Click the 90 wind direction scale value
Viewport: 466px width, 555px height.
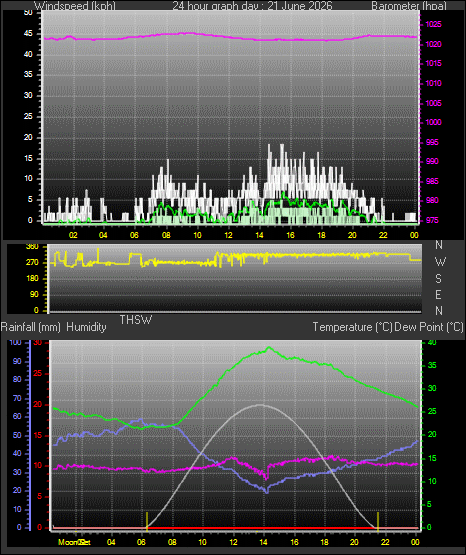[34, 295]
